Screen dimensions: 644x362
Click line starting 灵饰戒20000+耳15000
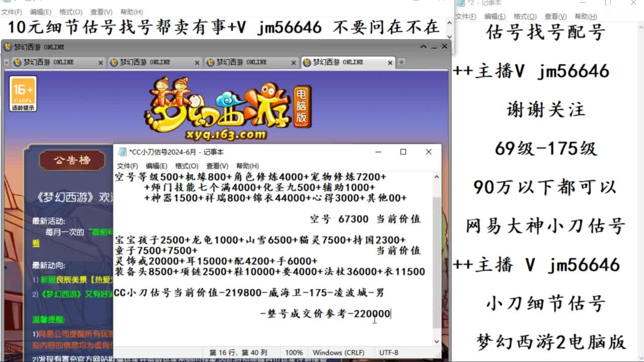tap(216, 261)
